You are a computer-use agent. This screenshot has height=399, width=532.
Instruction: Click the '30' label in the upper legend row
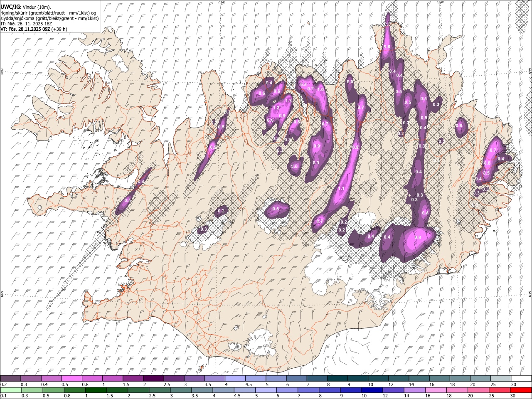click(513, 384)
